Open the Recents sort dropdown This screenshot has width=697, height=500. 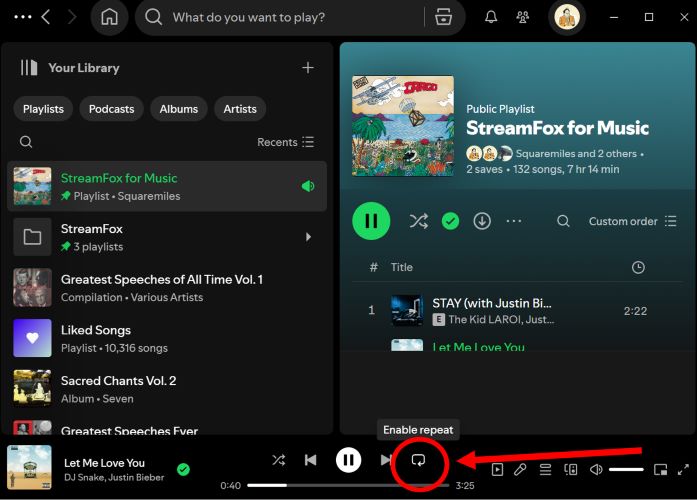[285, 142]
